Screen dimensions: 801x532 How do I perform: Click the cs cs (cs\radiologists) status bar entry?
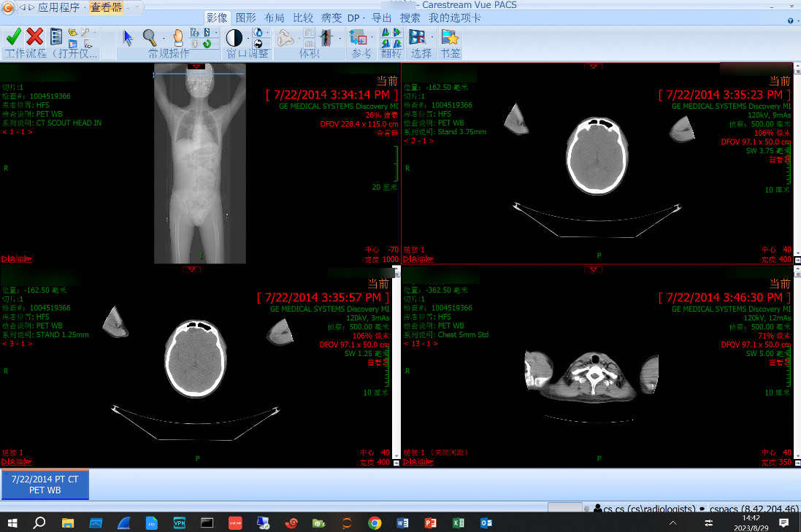[x=644, y=509]
